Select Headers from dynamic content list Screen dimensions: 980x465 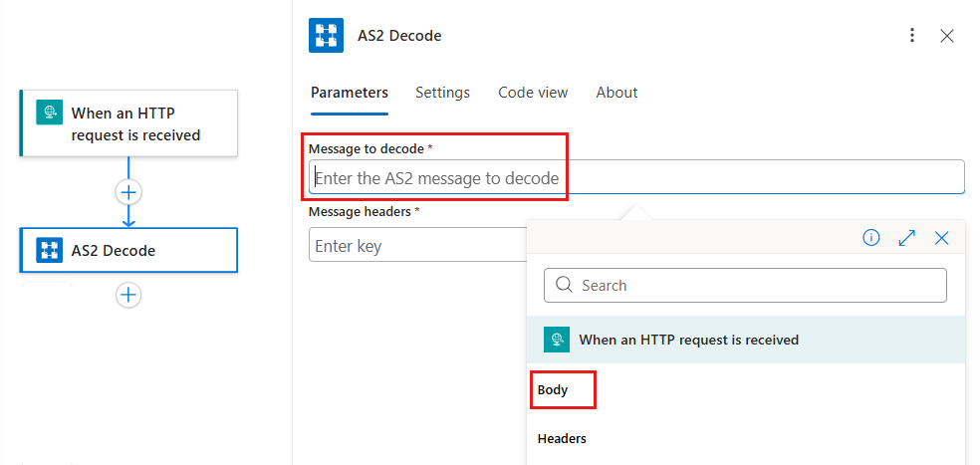click(562, 438)
